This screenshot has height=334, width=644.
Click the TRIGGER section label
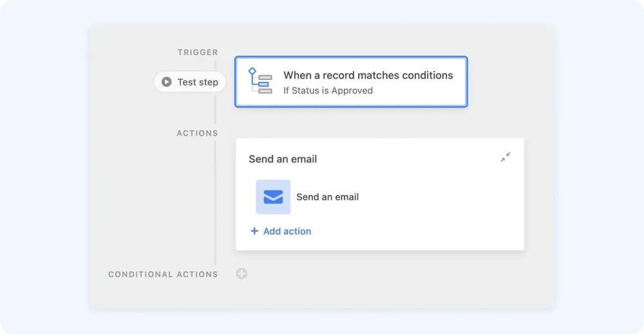[198, 52]
